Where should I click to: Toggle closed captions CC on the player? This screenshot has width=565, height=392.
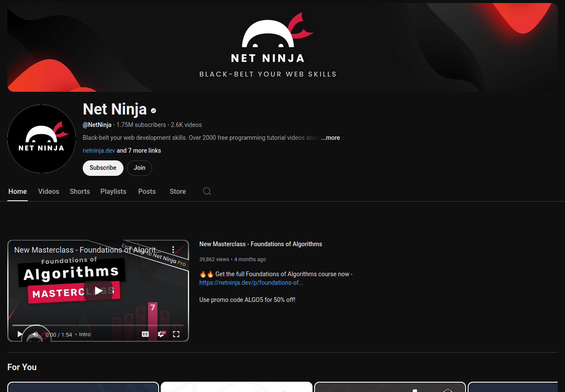click(145, 334)
